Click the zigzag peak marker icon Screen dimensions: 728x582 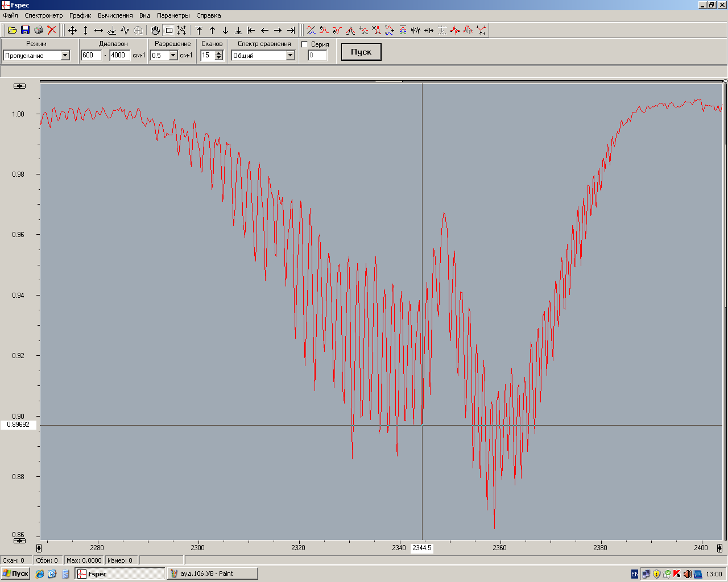(x=125, y=30)
